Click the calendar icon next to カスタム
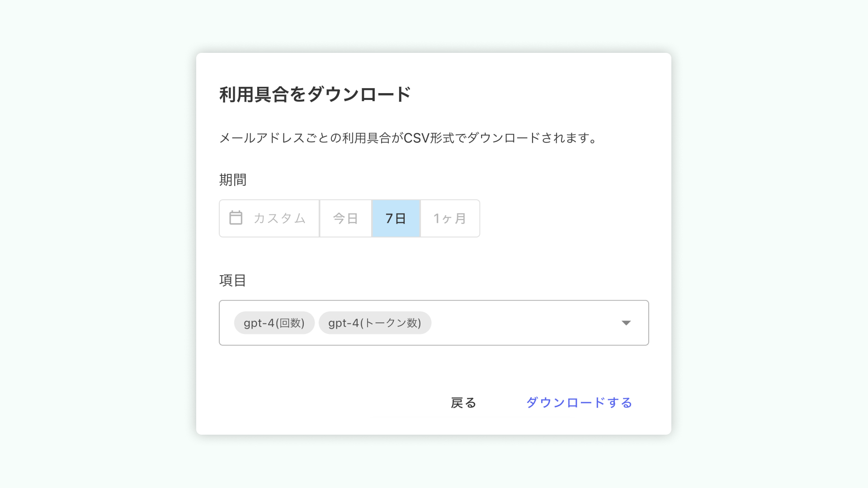The width and height of the screenshot is (868, 488). click(x=236, y=218)
